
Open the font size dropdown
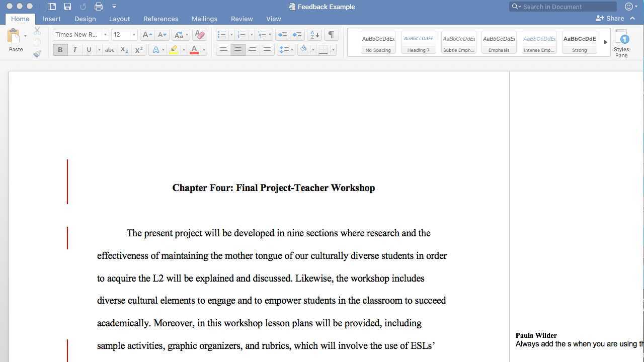click(x=133, y=34)
